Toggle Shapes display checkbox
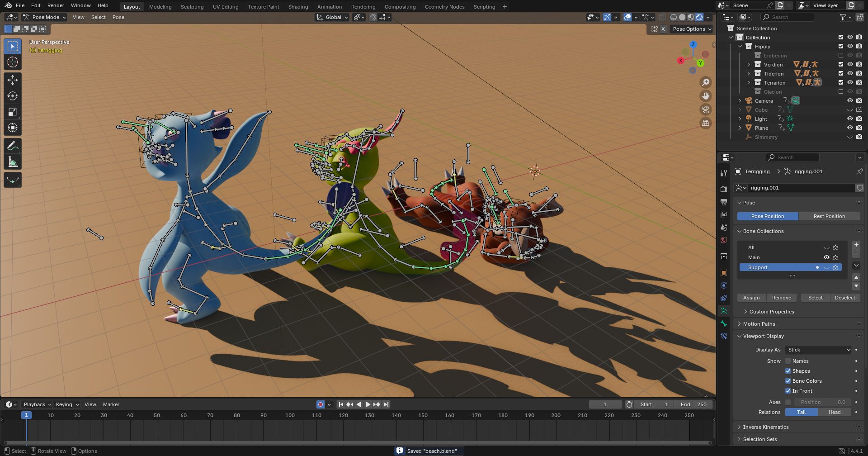 [788, 371]
